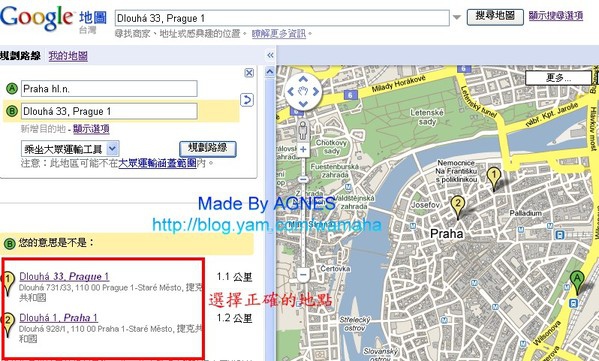The height and width of the screenshot is (361, 599).
Task: Swap start and destination with reverse icon
Action: click(x=247, y=100)
